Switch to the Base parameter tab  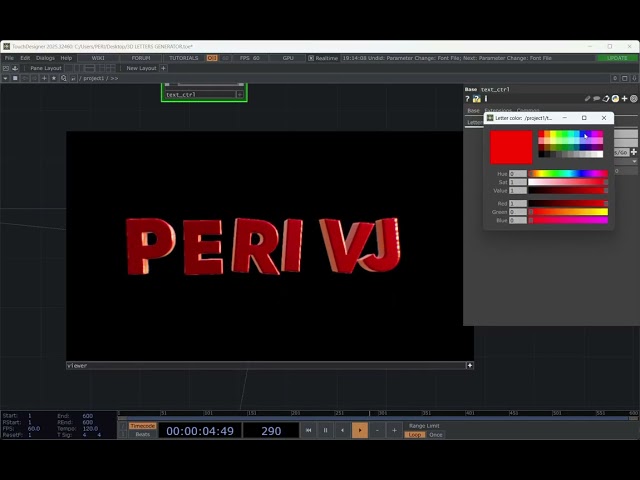click(x=473, y=111)
